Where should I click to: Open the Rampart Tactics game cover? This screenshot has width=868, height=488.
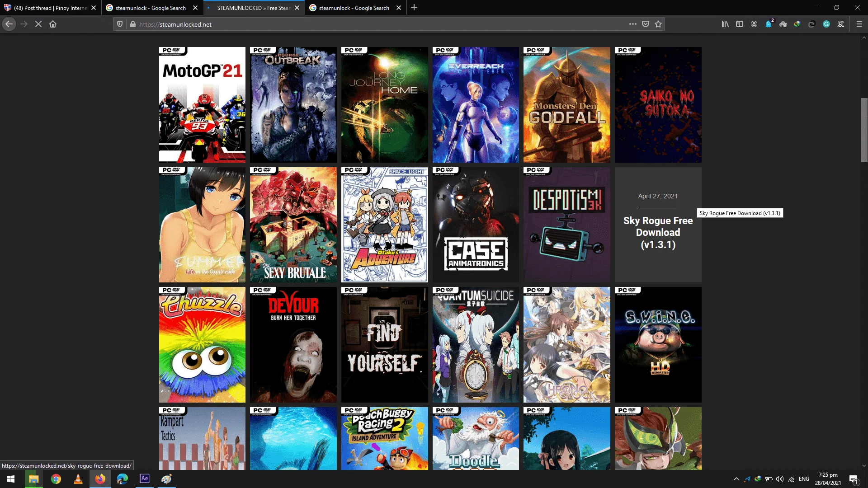(x=202, y=438)
